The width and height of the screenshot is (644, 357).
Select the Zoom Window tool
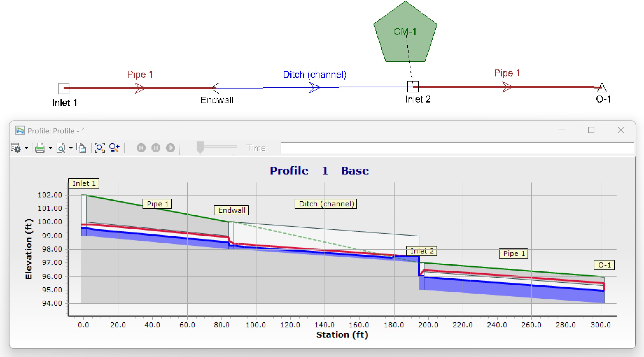tap(114, 148)
